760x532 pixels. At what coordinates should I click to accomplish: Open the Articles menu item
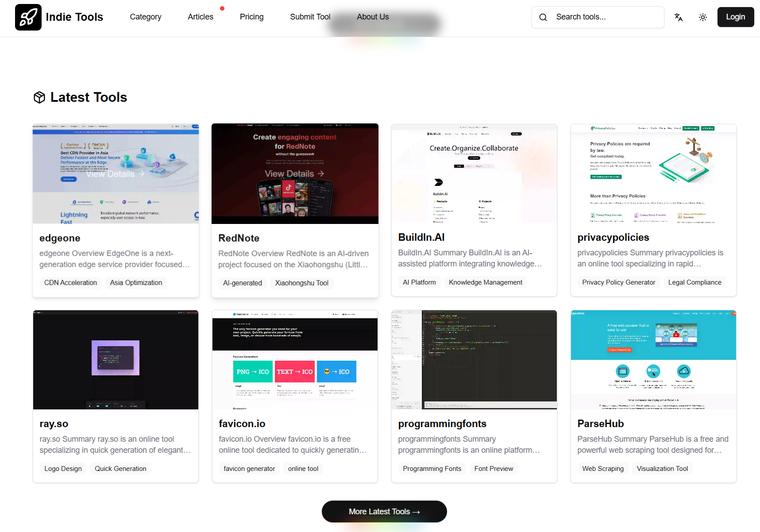click(x=201, y=17)
